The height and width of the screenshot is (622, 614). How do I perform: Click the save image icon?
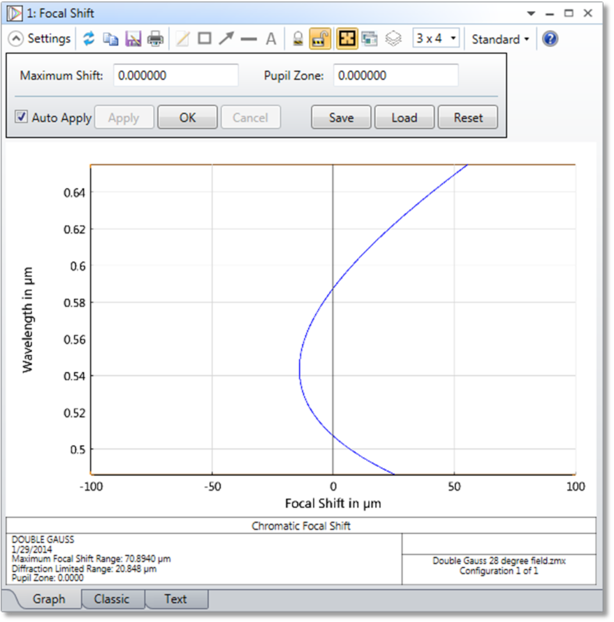click(133, 39)
